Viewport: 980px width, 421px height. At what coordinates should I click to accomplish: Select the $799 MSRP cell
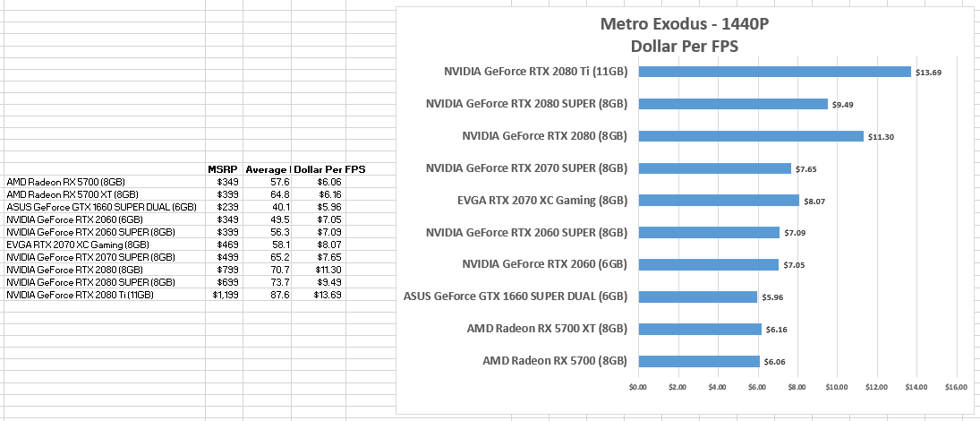tap(225, 270)
